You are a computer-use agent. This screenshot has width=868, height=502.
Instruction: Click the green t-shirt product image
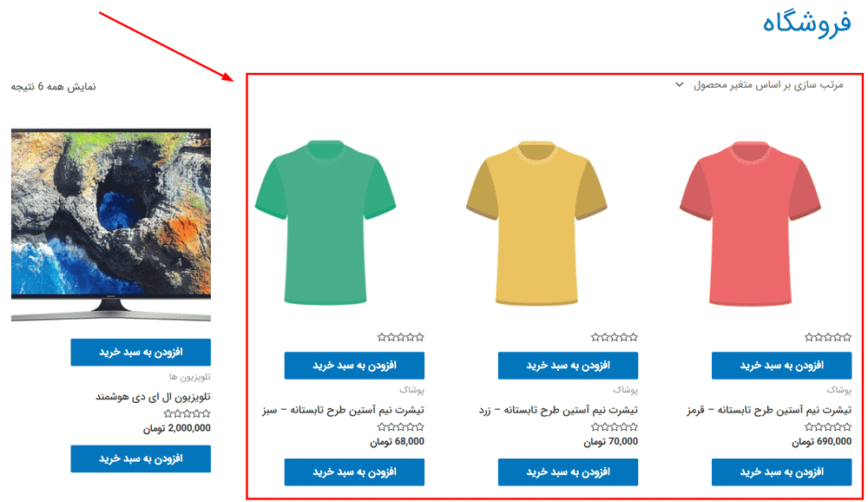tap(325, 223)
